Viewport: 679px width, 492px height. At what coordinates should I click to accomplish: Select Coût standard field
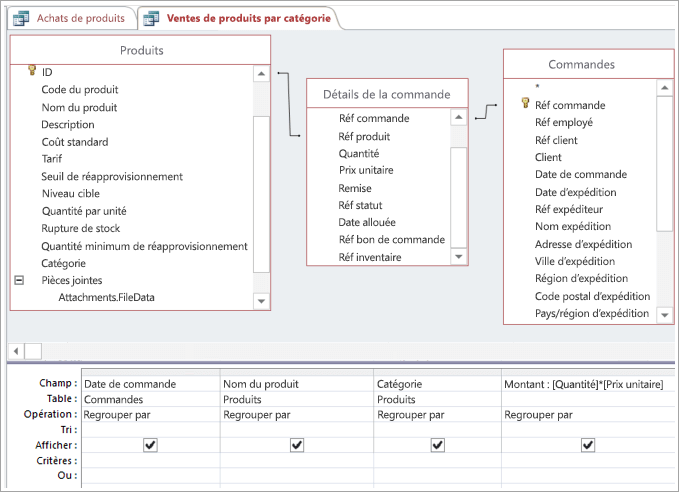point(75,142)
